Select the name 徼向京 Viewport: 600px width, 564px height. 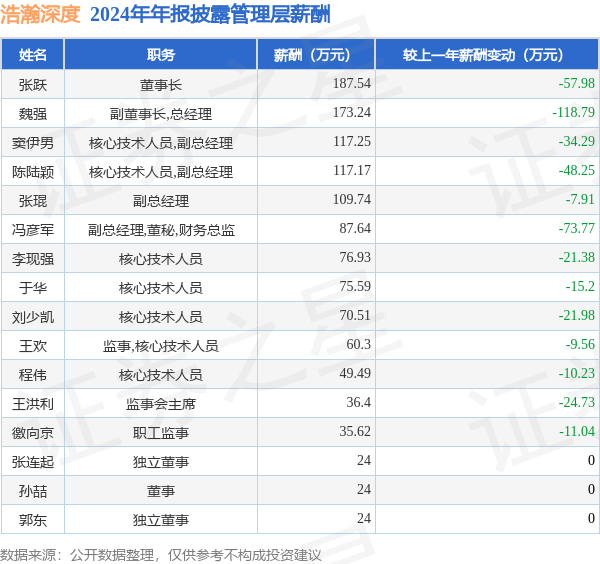33,433
